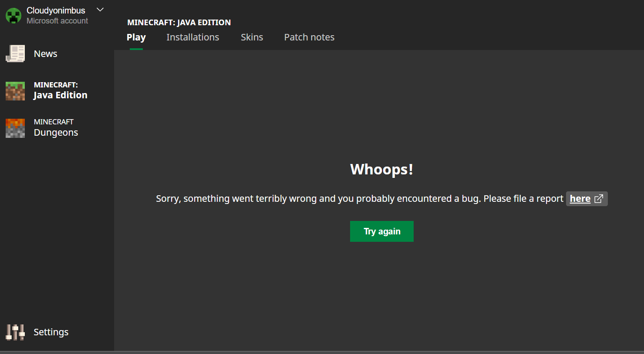Image resolution: width=644 pixels, height=354 pixels.
Task: Go to the Skins tab
Action: (x=252, y=37)
